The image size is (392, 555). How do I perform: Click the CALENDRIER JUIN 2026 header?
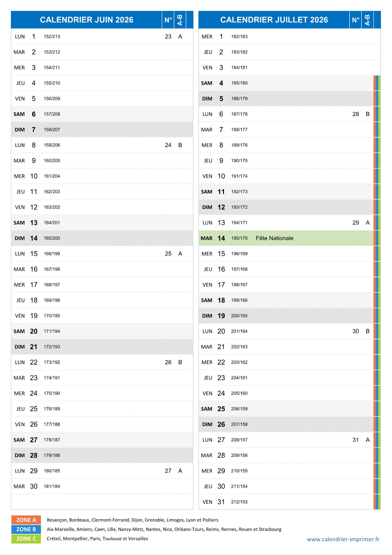pos(87,20)
